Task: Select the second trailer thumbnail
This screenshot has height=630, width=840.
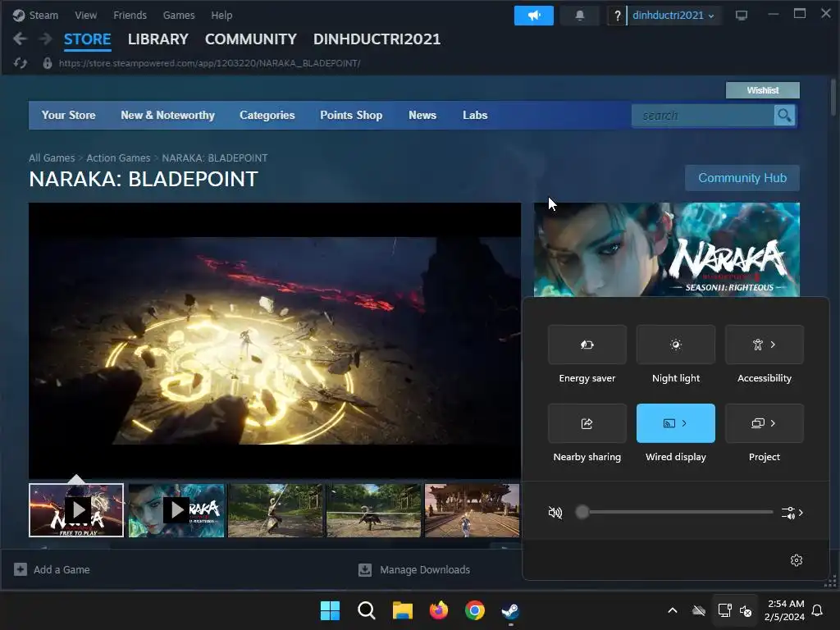Action: point(176,510)
